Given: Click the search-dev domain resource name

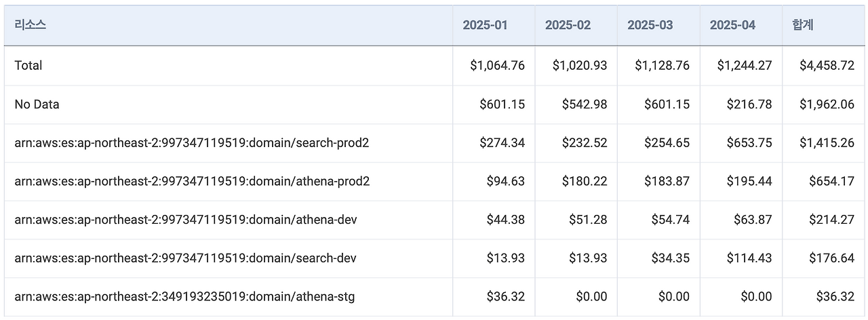Looking at the screenshot, I should [185, 258].
